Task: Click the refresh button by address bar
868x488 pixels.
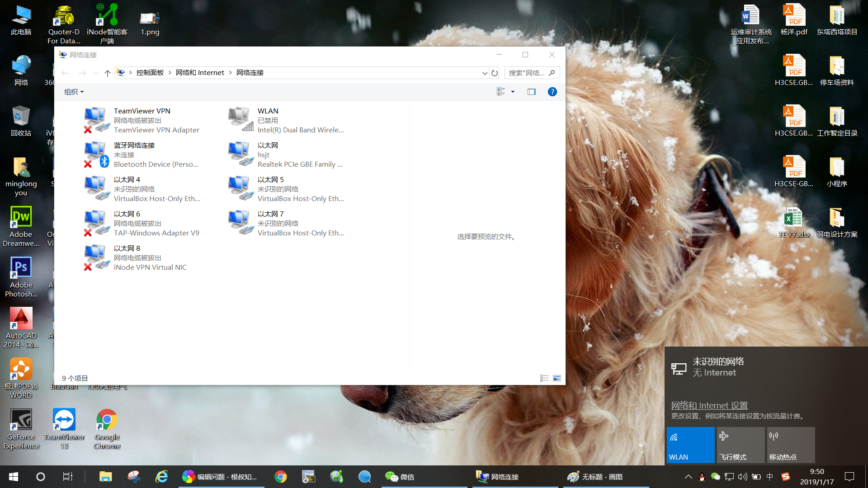Action: [x=495, y=73]
